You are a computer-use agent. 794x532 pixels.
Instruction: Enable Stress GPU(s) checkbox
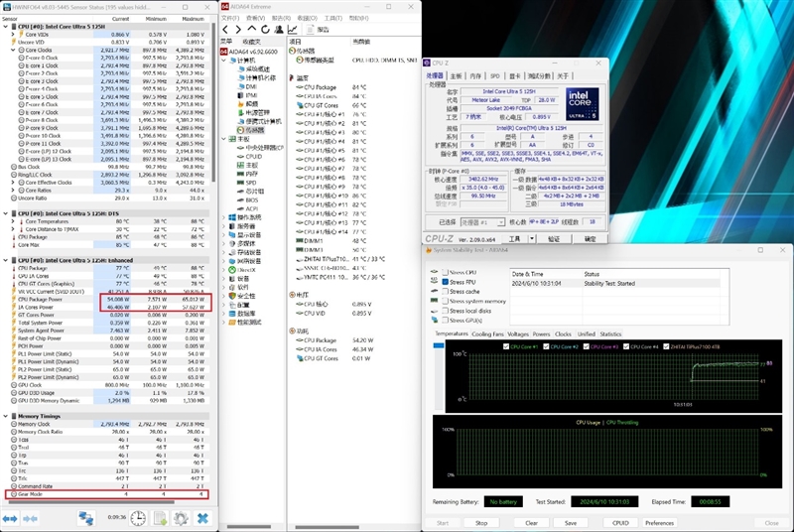[445, 320]
